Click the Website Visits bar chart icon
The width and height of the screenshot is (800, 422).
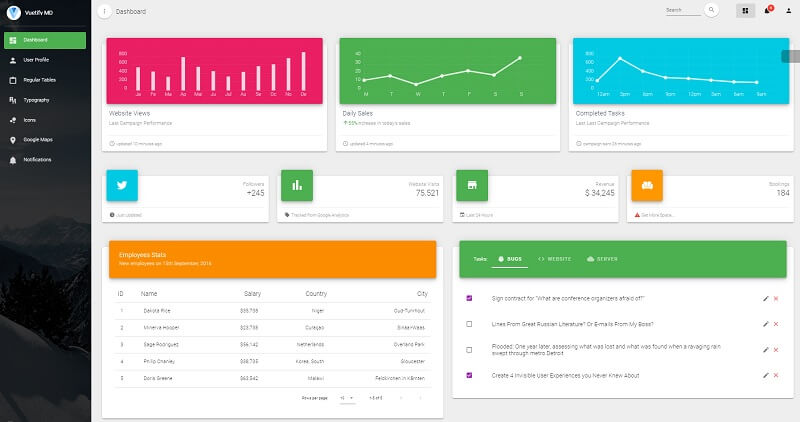(x=297, y=185)
